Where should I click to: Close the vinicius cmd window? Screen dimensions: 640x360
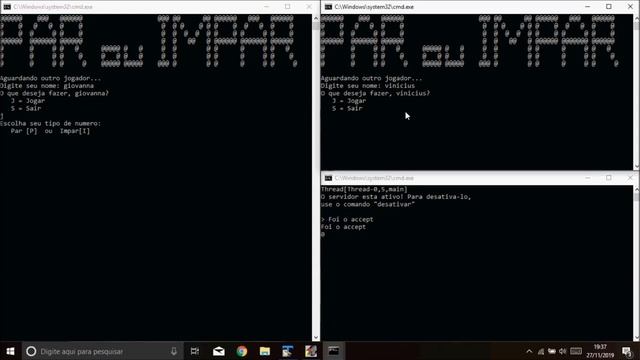pos(630,7)
